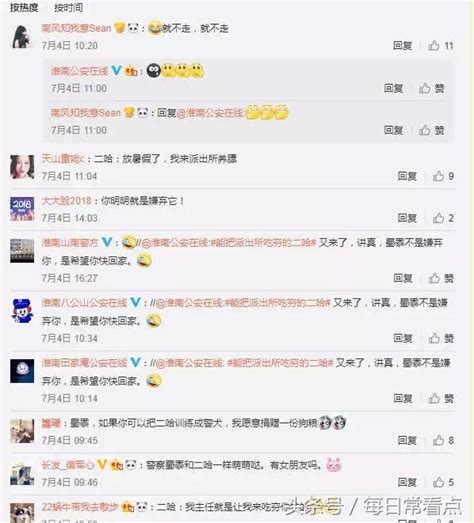Reply to 淮南田家庵公安在线's 10:14 comment
The height and width of the screenshot is (523, 474).
[x=403, y=398]
